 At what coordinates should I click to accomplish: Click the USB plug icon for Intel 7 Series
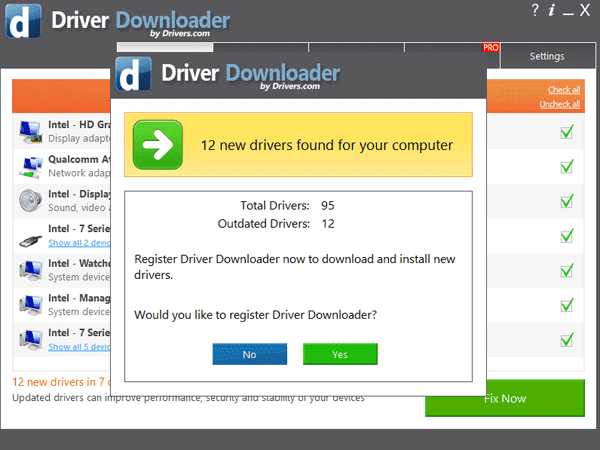[x=31, y=241]
